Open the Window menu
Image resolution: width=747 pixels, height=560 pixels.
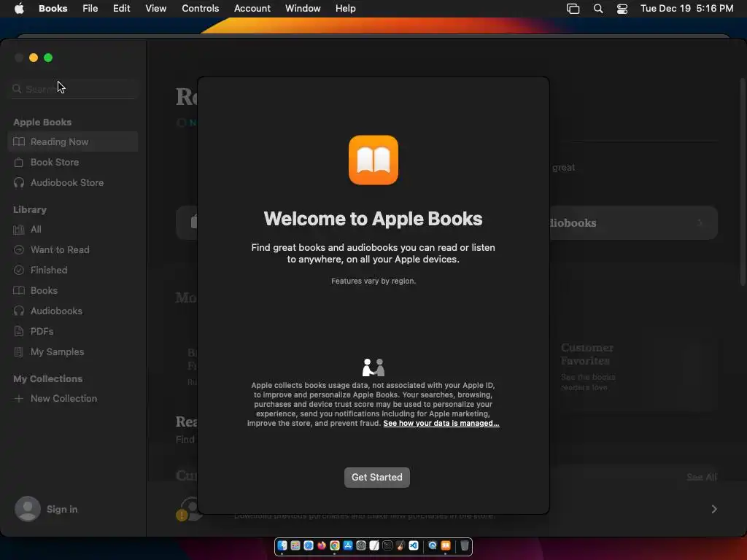click(x=303, y=8)
